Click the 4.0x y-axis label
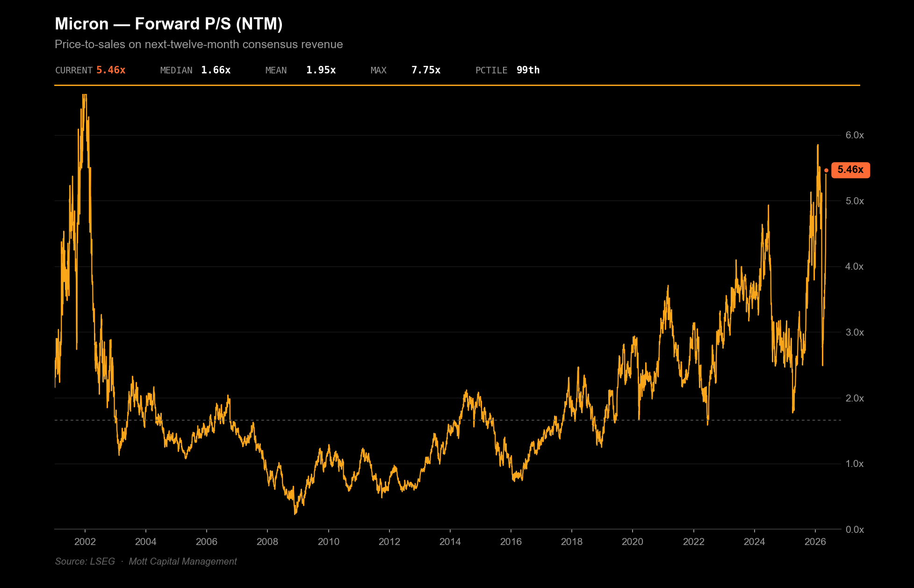The height and width of the screenshot is (588, 914). 855,266
